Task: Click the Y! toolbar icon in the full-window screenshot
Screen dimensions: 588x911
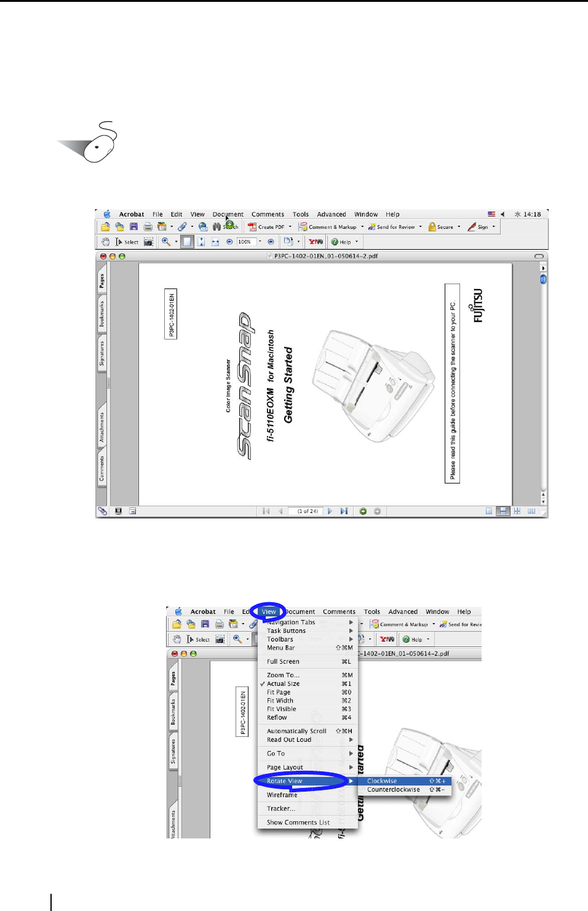Action: tap(316, 242)
